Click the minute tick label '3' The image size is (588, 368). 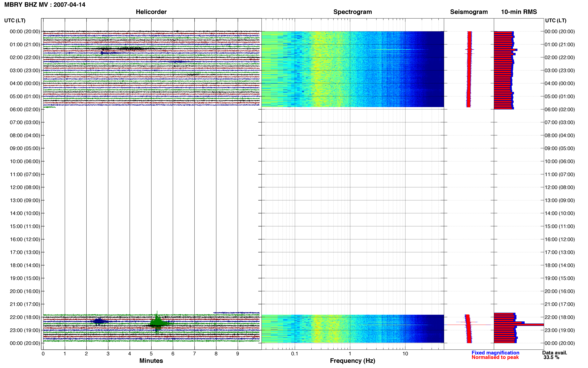click(x=108, y=354)
